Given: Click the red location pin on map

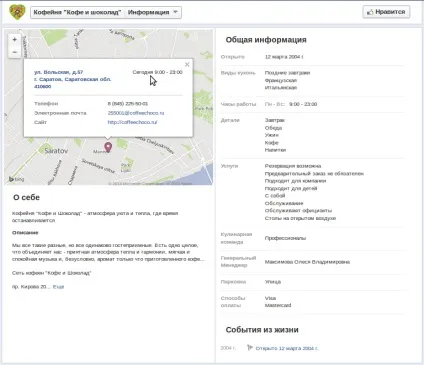Looking at the screenshot, I should [x=108, y=147].
